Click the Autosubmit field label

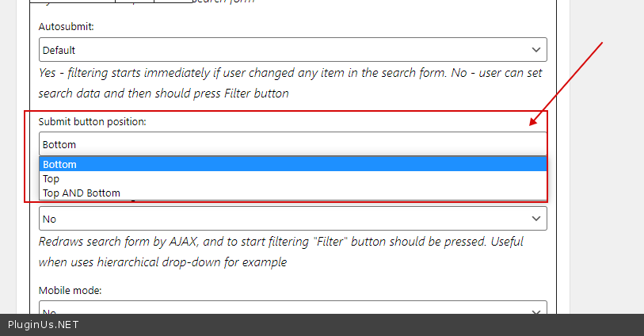(x=67, y=27)
